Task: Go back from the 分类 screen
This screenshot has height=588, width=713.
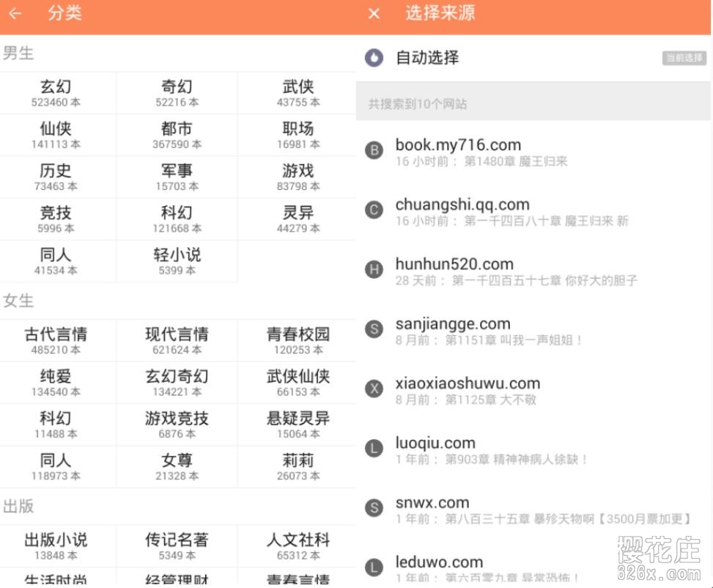Action: click(15, 14)
